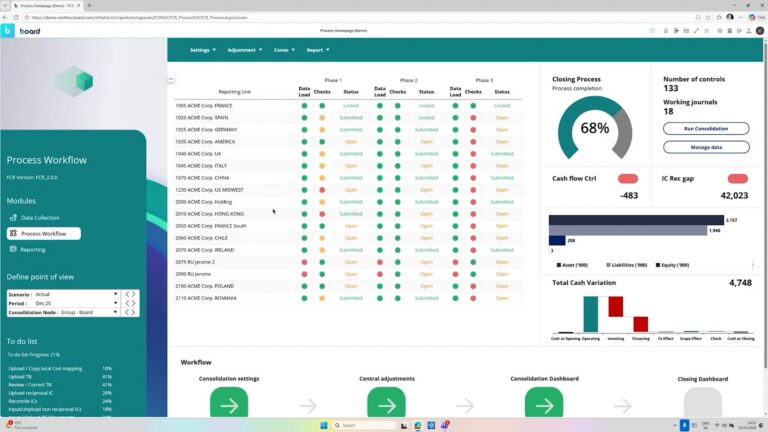Click Phase 3 Locked status for FRANCE
768x432 pixels.
502,106
